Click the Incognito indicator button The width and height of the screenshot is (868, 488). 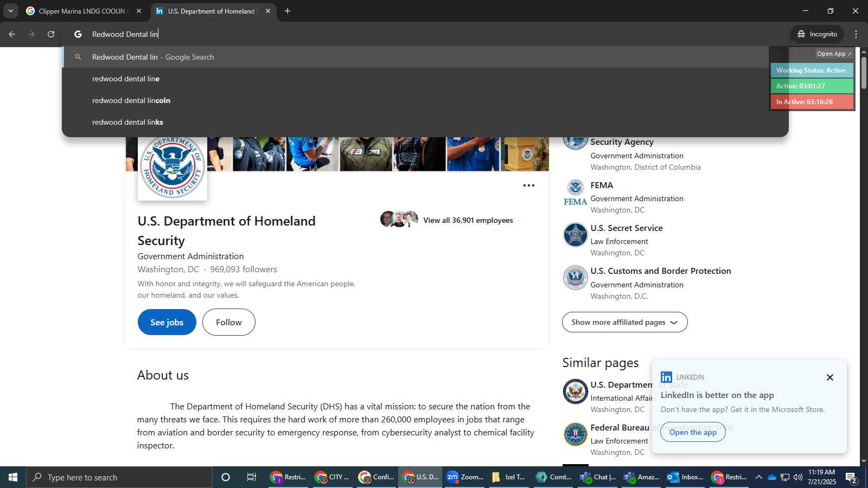(818, 34)
